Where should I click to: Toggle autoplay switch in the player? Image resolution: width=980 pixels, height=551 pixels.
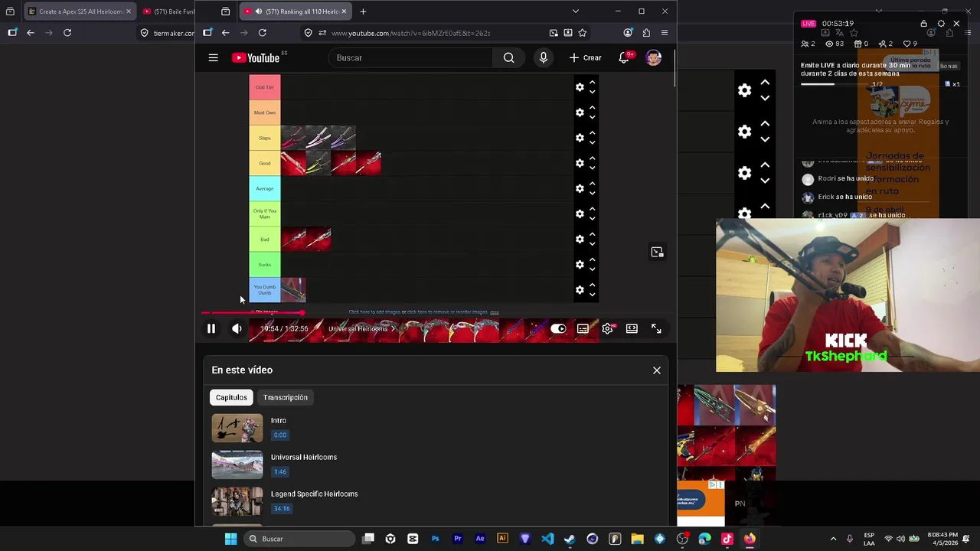558,328
